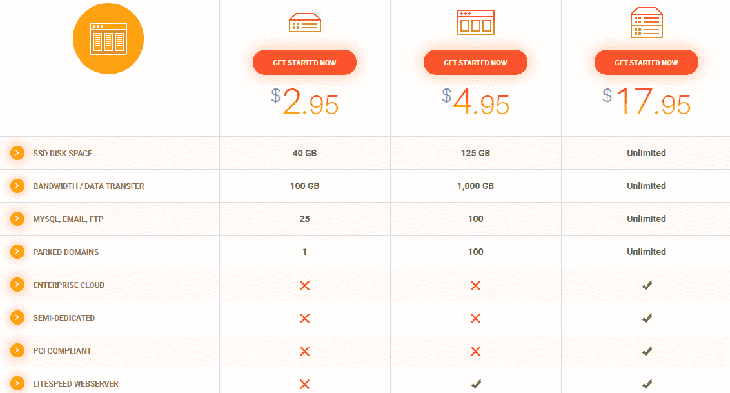Get started with the $17.95 plan

646,62
